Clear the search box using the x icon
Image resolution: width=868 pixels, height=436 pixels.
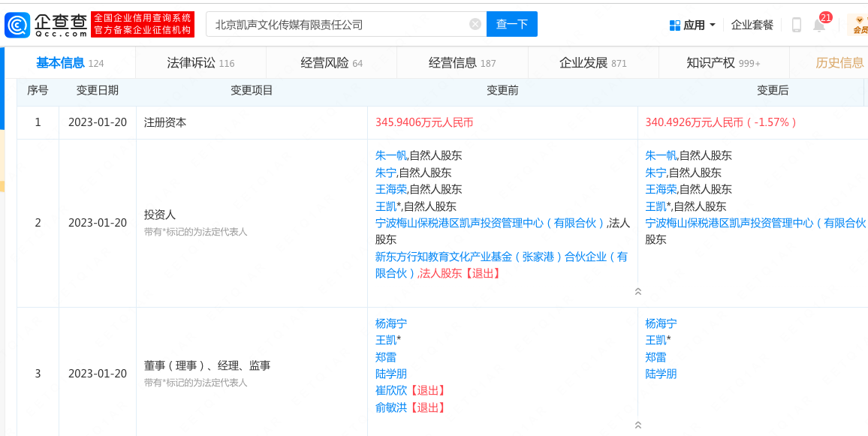[x=475, y=23]
